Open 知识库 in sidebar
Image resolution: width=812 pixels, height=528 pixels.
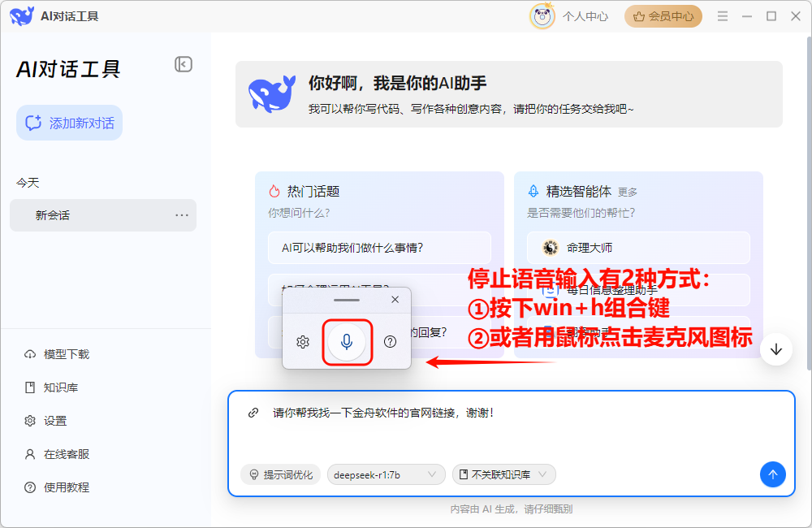coord(60,387)
